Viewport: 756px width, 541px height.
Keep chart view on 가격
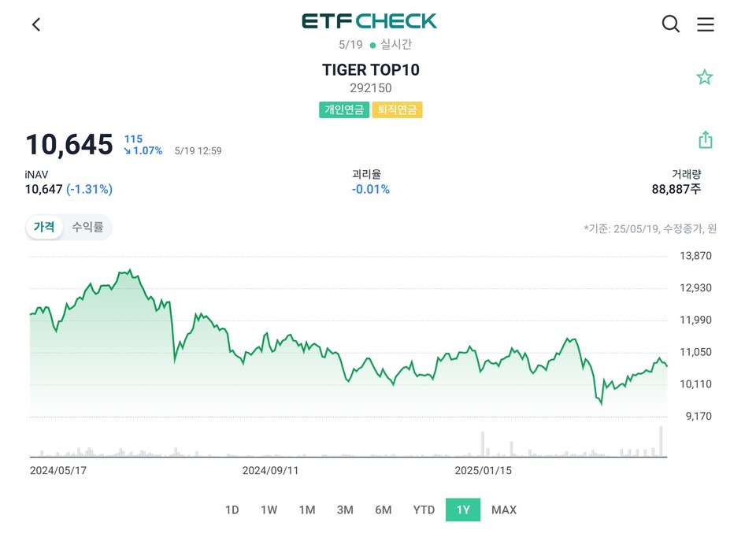click(x=44, y=227)
